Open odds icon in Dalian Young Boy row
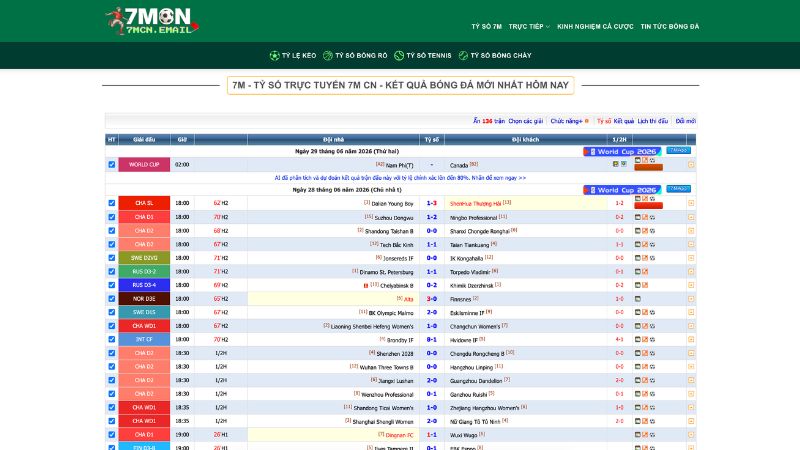800x450 pixels. tap(645, 198)
